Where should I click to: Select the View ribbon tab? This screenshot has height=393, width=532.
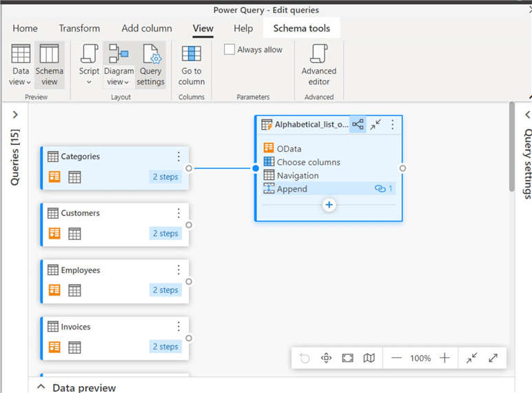click(203, 28)
